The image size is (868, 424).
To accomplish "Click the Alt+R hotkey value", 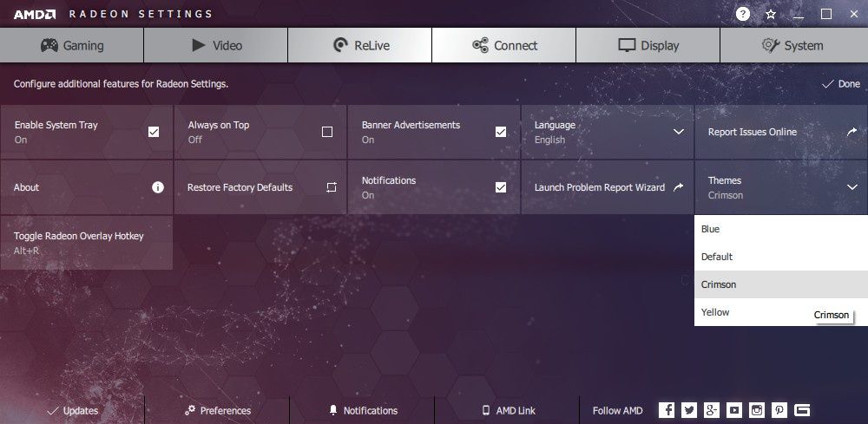I will pos(27,251).
